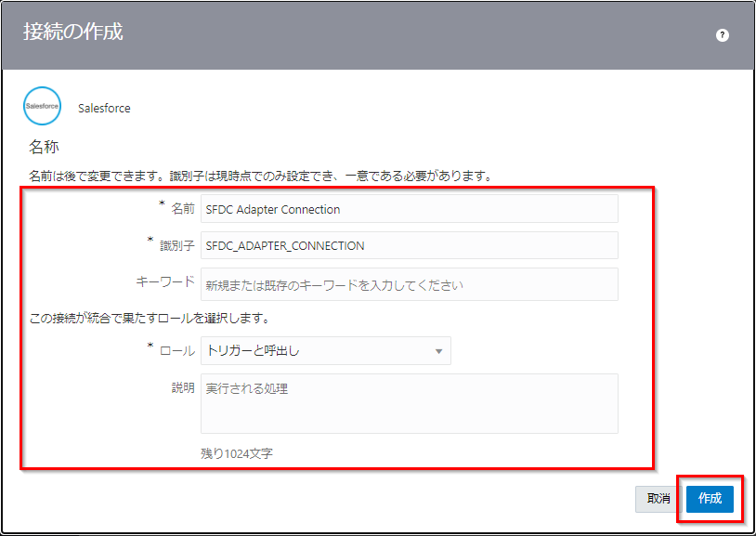This screenshot has height=536, width=756.
Task: Click the Salesforce round logo
Action: tap(42, 107)
